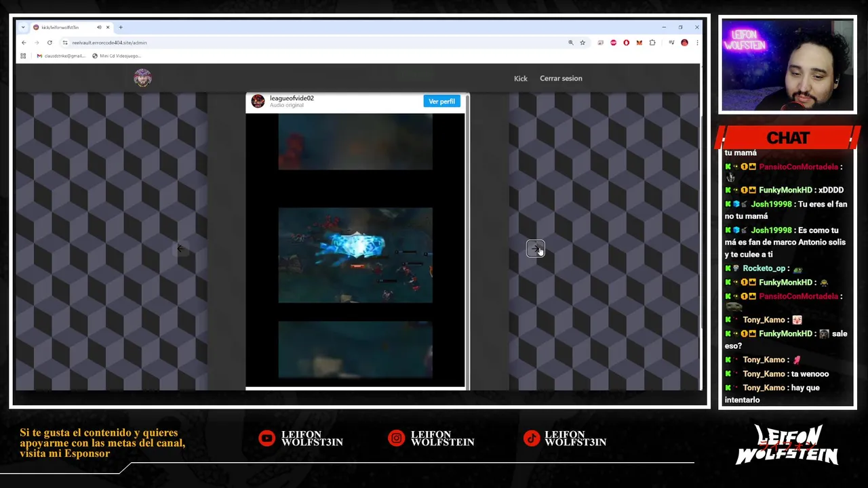Click the TikTok icon in the bottom banner

tap(531, 439)
